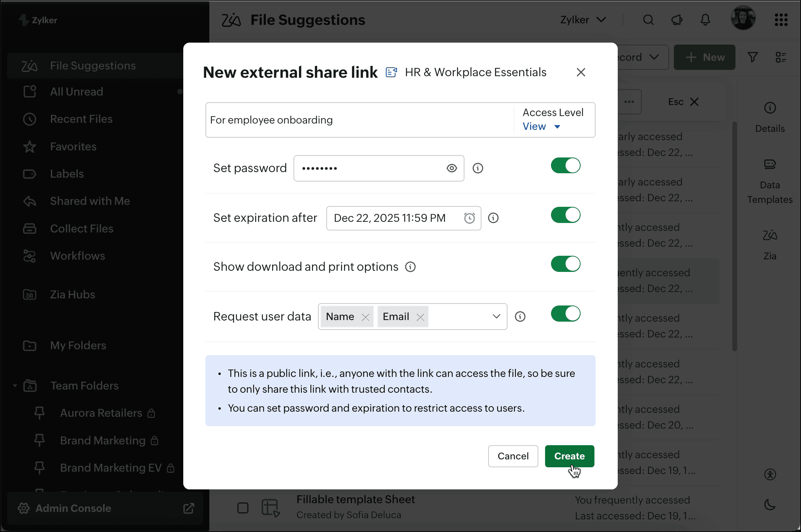Disable the Set password toggle
Viewport: 801px width, 532px height.
click(x=566, y=166)
